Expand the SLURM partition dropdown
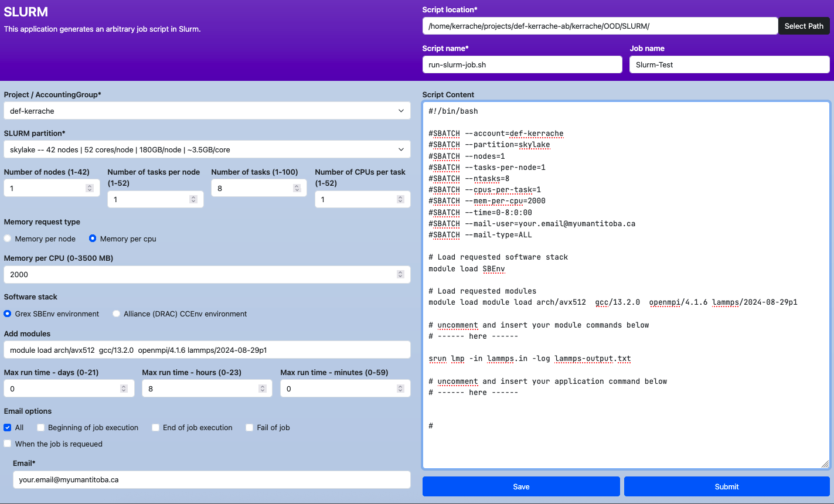The height and width of the screenshot is (504, 834). click(207, 149)
